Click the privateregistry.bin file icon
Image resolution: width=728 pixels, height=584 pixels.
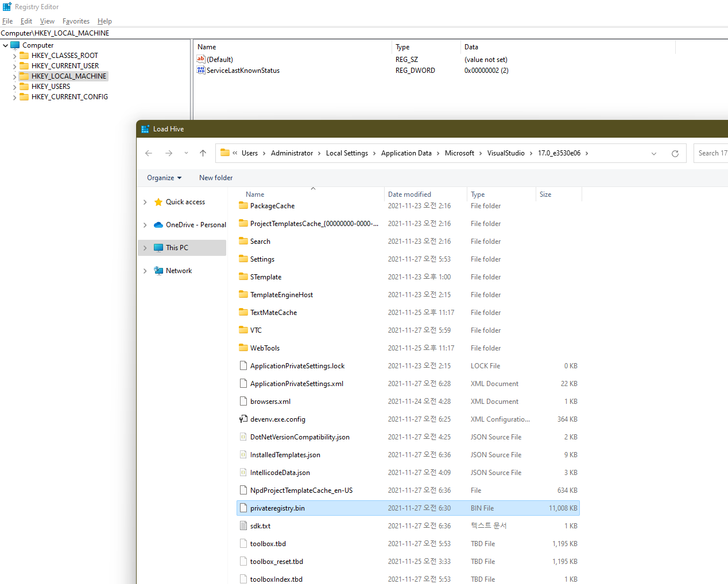pyautogui.click(x=243, y=508)
